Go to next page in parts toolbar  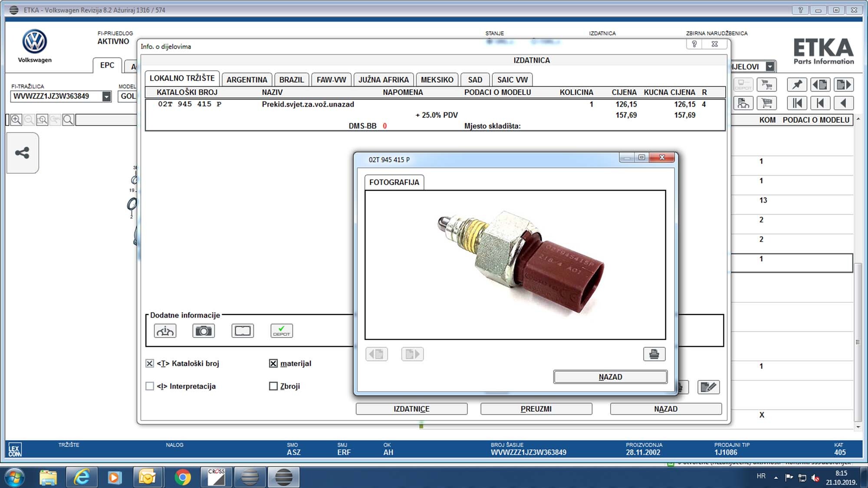(844, 84)
